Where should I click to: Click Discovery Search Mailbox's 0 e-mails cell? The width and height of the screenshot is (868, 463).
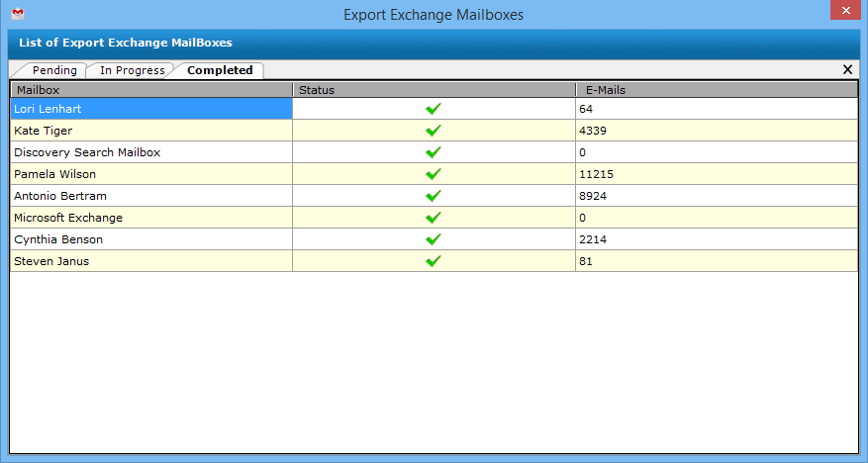tap(717, 152)
